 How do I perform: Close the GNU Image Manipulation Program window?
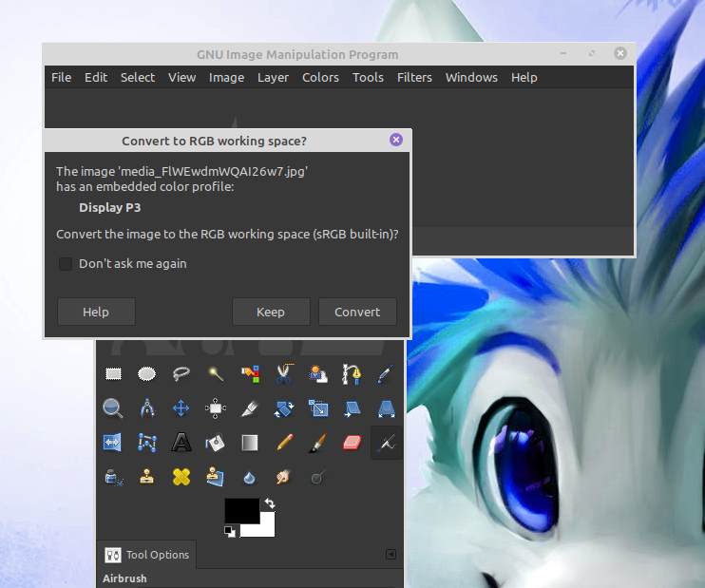pyautogui.click(x=620, y=53)
